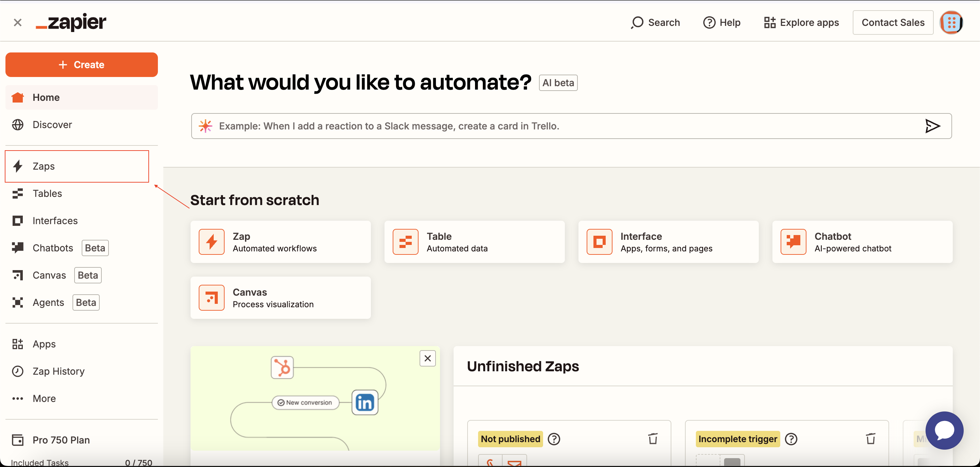Click the Zap History clock icon
The image size is (980, 467).
[x=17, y=371]
